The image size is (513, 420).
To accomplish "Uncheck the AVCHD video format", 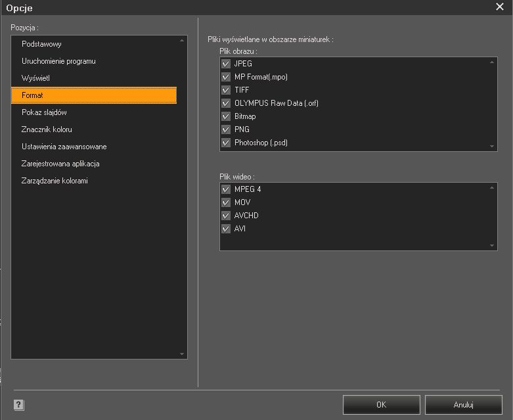I will (226, 216).
